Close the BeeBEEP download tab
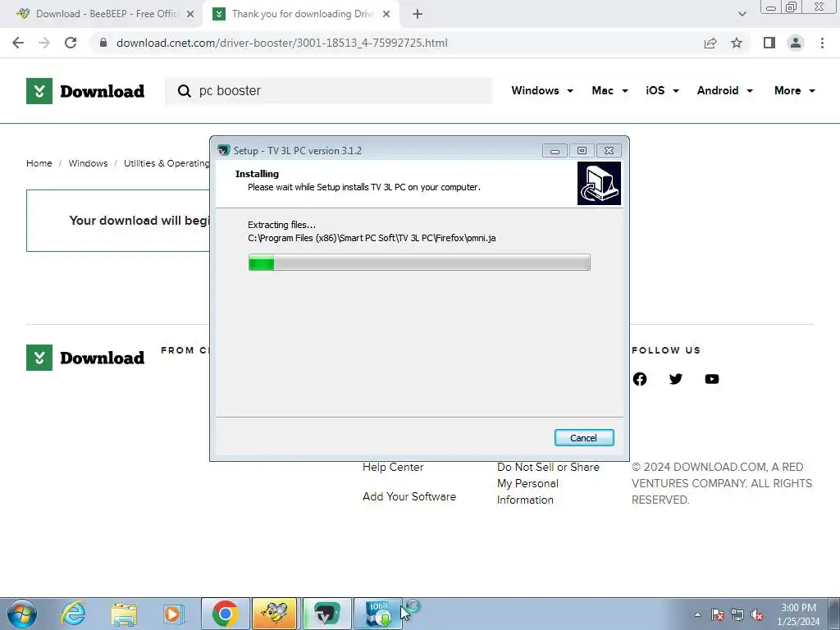This screenshot has height=630, width=840. 190,14
